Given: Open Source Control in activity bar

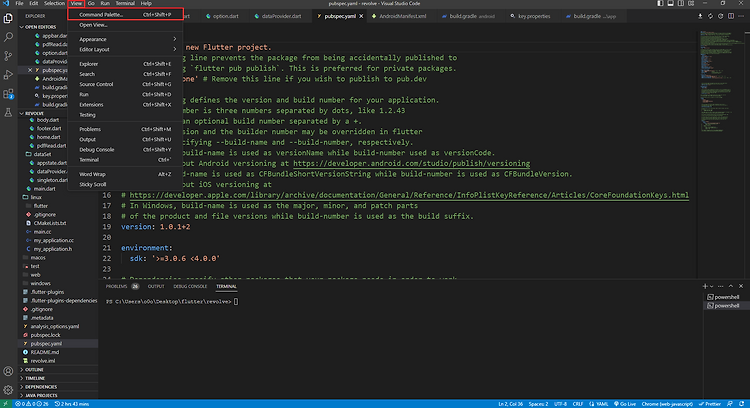Looking at the screenshot, I should [8, 55].
